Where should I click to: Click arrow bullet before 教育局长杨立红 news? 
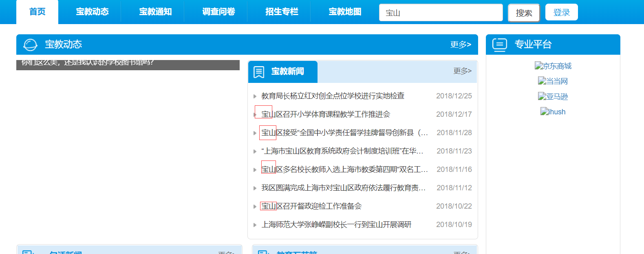click(x=255, y=96)
